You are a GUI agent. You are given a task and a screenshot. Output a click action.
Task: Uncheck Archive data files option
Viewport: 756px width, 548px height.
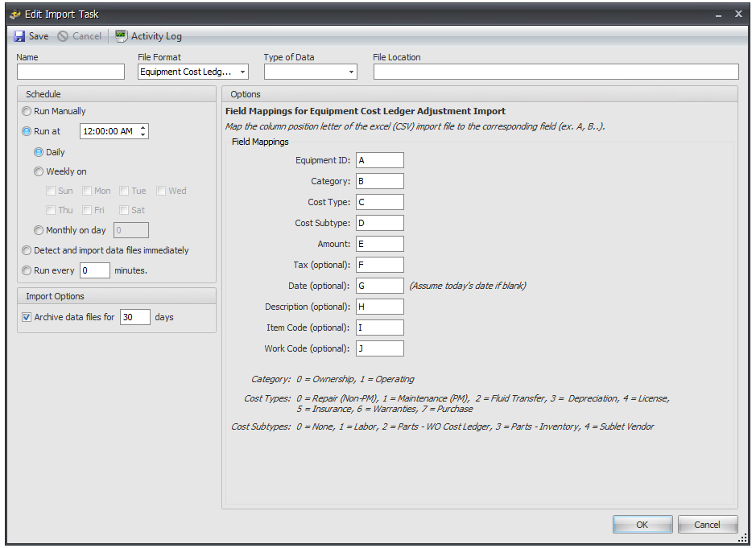(x=27, y=316)
